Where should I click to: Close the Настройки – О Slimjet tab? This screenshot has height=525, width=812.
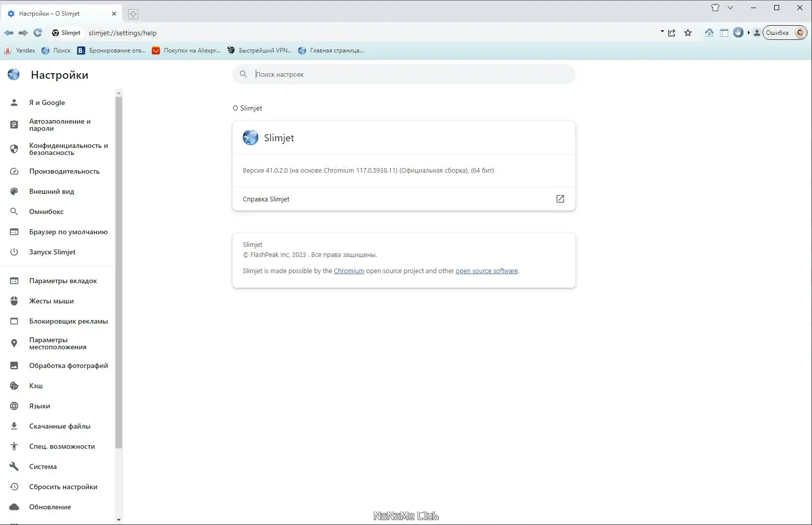(114, 14)
